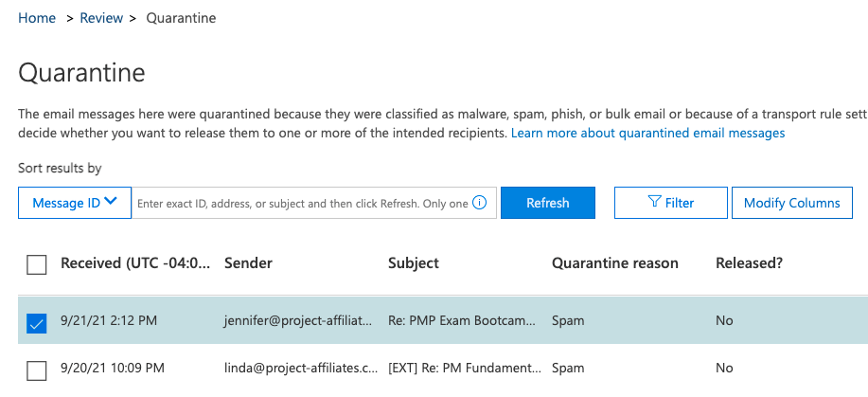Sort by Received column header
Screen dimensions: 868x397
click(135, 262)
